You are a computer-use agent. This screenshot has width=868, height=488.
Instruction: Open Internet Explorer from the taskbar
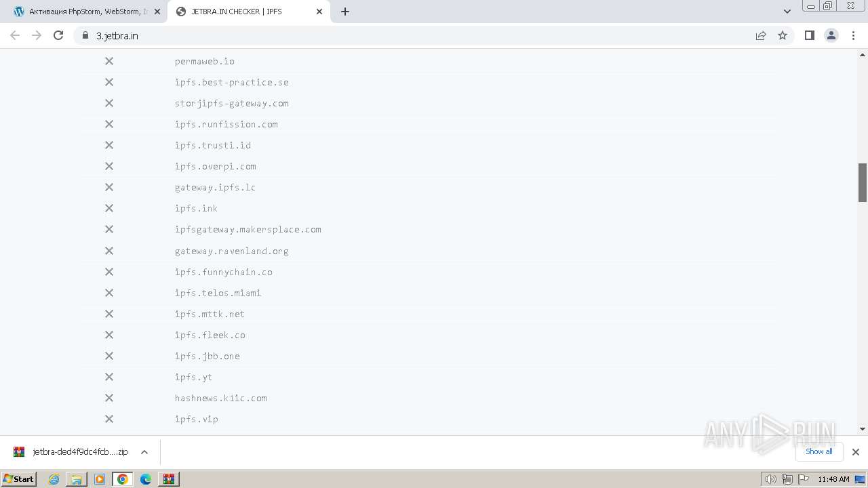pyautogui.click(x=54, y=479)
